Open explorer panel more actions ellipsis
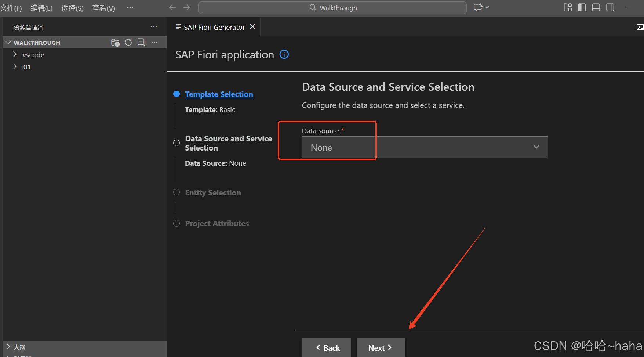 [x=154, y=27]
